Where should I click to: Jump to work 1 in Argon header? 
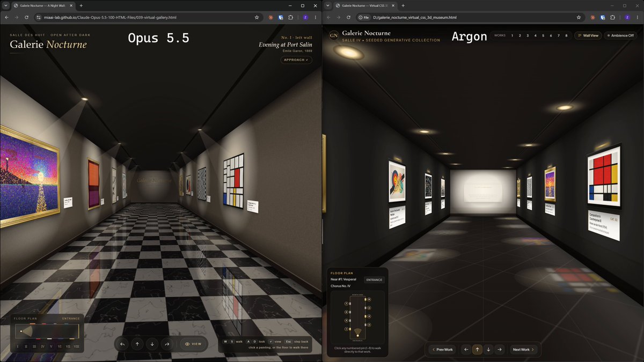(512, 35)
